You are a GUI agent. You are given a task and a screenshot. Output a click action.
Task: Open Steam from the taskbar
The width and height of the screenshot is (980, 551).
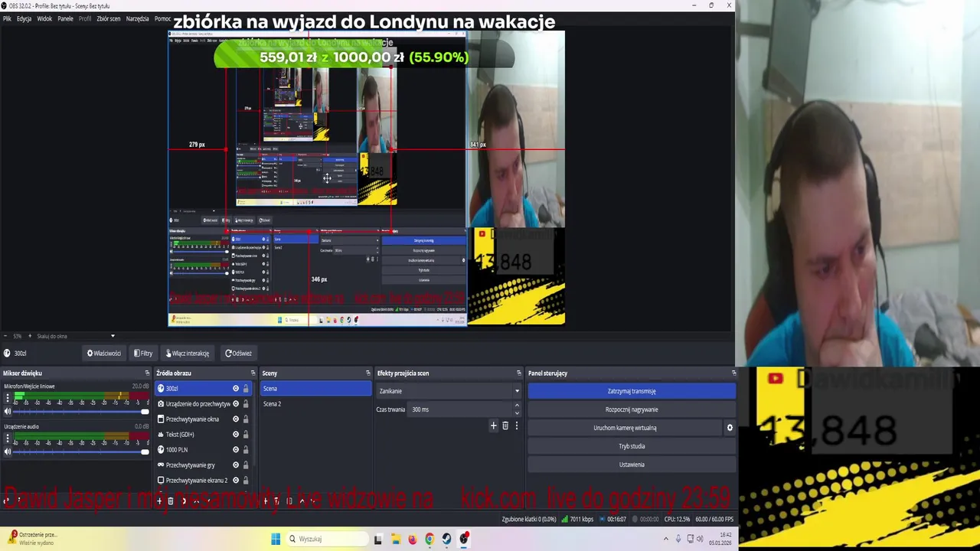pos(446,539)
